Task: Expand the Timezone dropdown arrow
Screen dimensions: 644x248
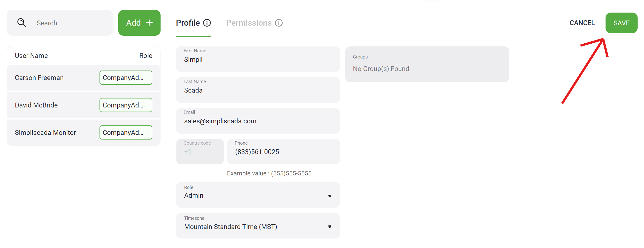Action: pos(330,227)
